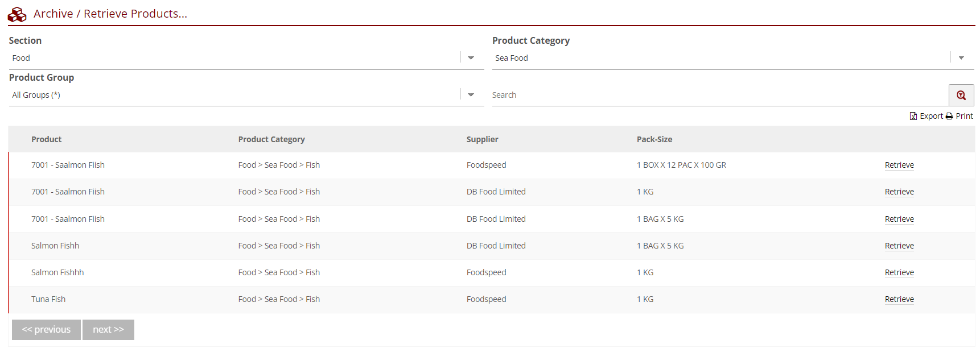Retrieve the Salmon Fishhh product
980x356 pixels.
tap(899, 272)
